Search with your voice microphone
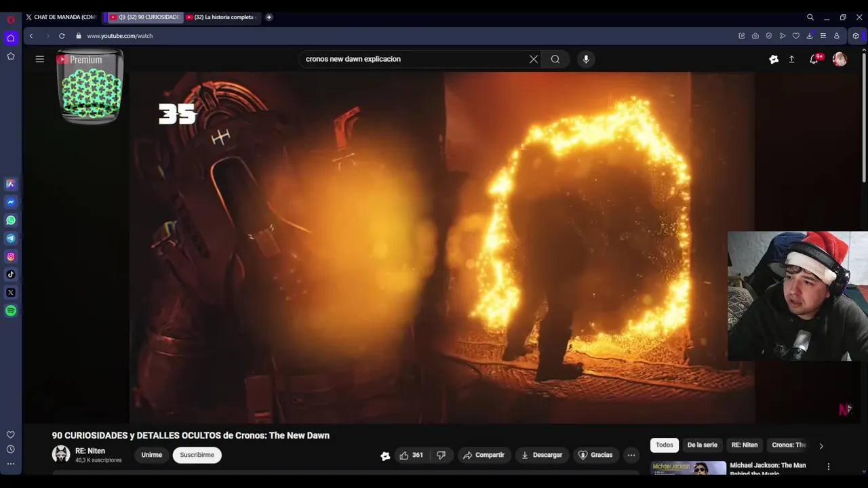The image size is (868, 488). 586,59
